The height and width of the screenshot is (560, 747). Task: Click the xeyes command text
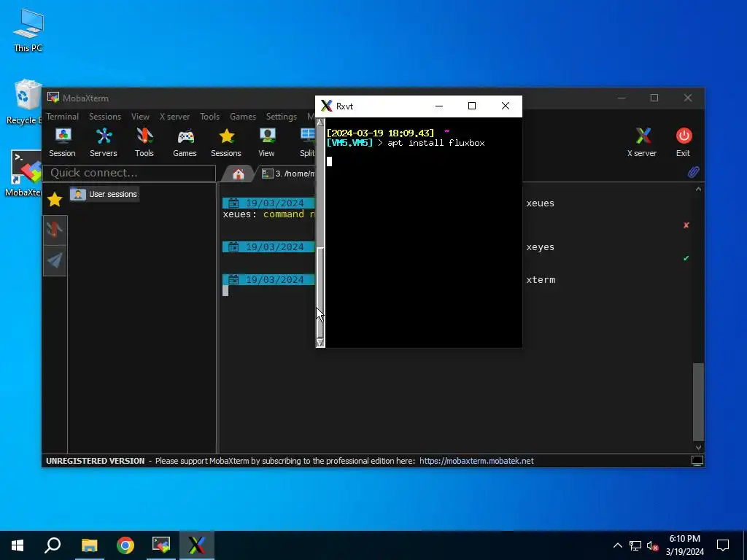[x=541, y=247]
